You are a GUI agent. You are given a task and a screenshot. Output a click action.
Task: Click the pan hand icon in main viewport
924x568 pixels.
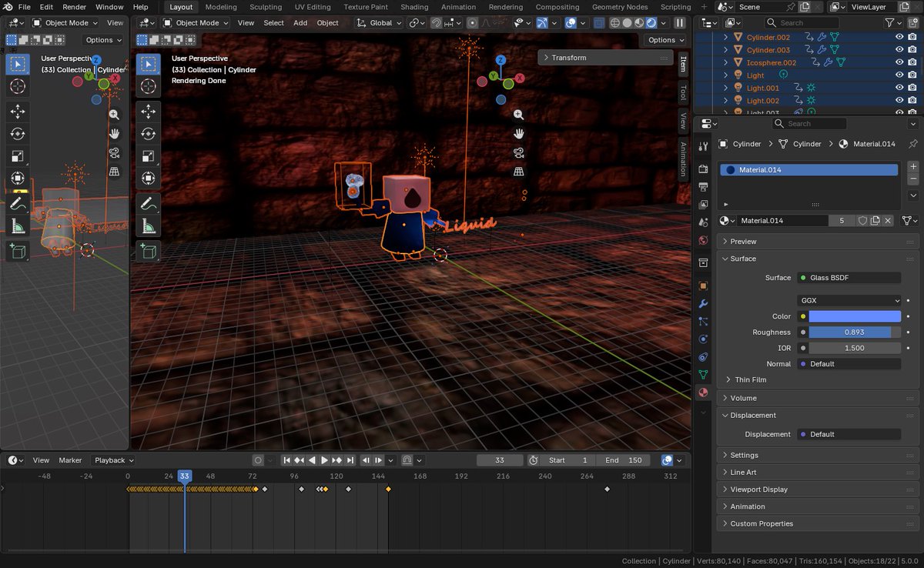(518, 134)
